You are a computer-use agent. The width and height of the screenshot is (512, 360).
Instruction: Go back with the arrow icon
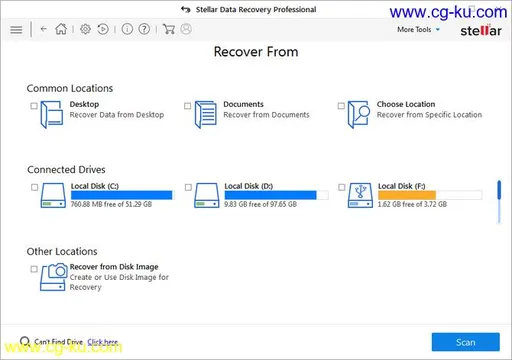pyautogui.click(x=44, y=29)
